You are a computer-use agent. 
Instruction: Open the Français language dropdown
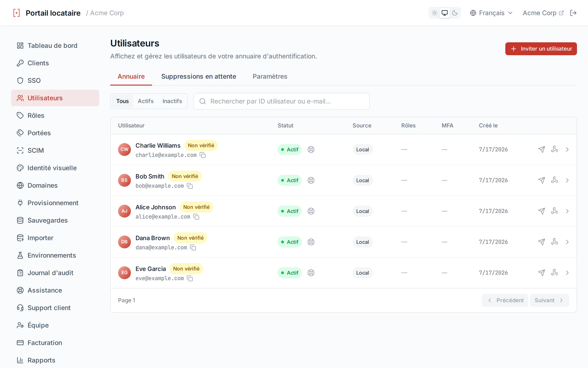(491, 13)
